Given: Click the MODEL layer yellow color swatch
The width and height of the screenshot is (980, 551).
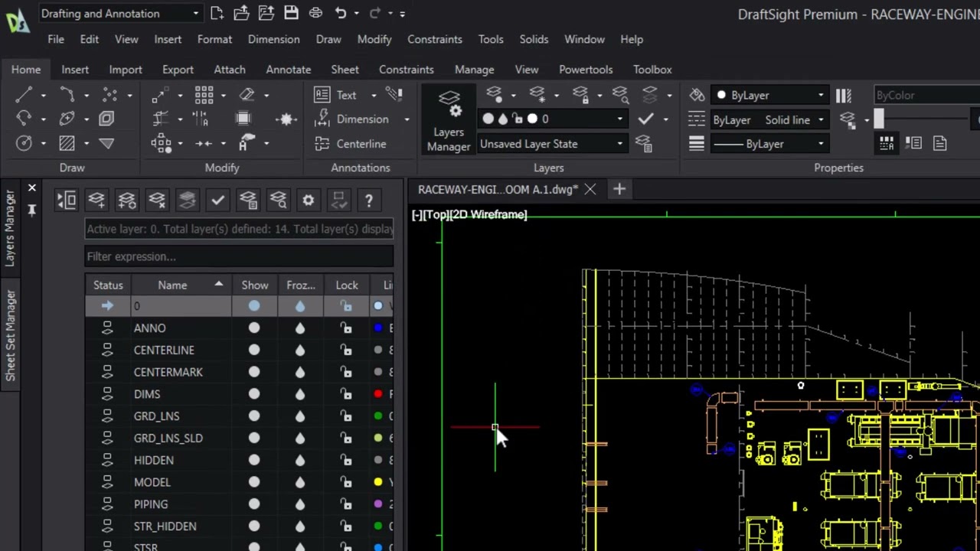Looking at the screenshot, I should [378, 482].
